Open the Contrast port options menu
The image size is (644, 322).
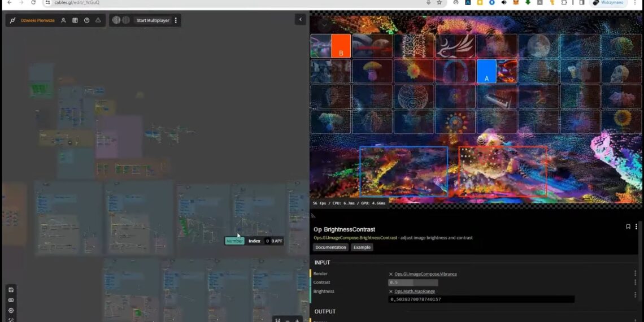coord(636,282)
